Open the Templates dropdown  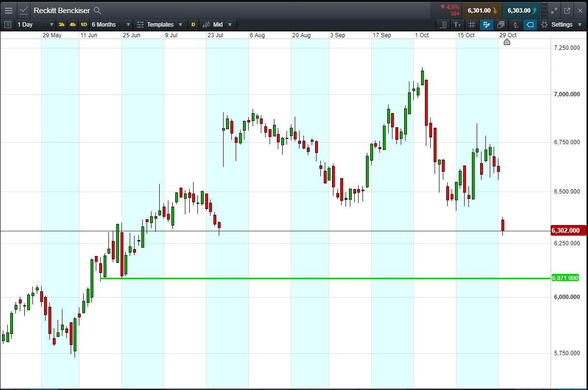point(160,25)
